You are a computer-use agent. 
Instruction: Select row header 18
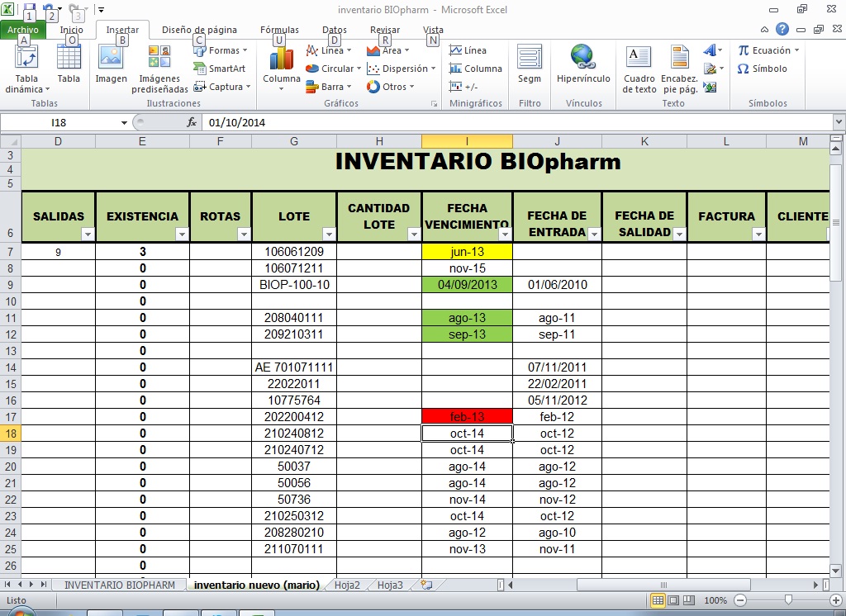pos(10,434)
